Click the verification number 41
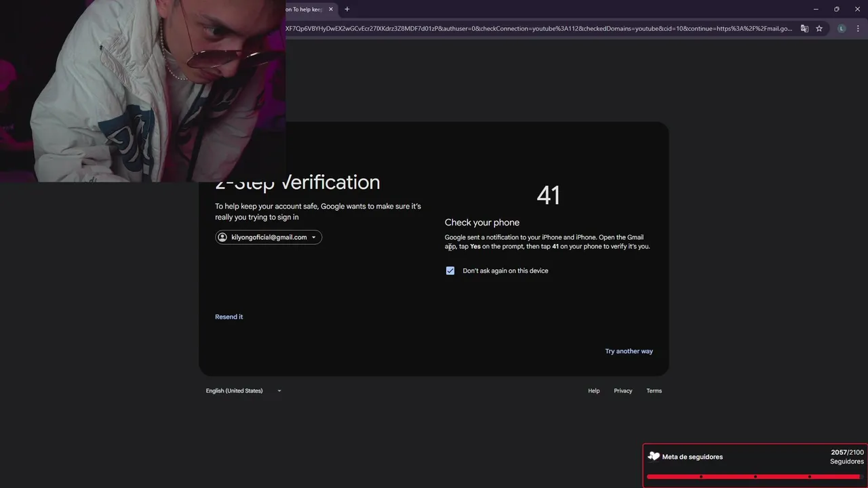 coord(548,196)
